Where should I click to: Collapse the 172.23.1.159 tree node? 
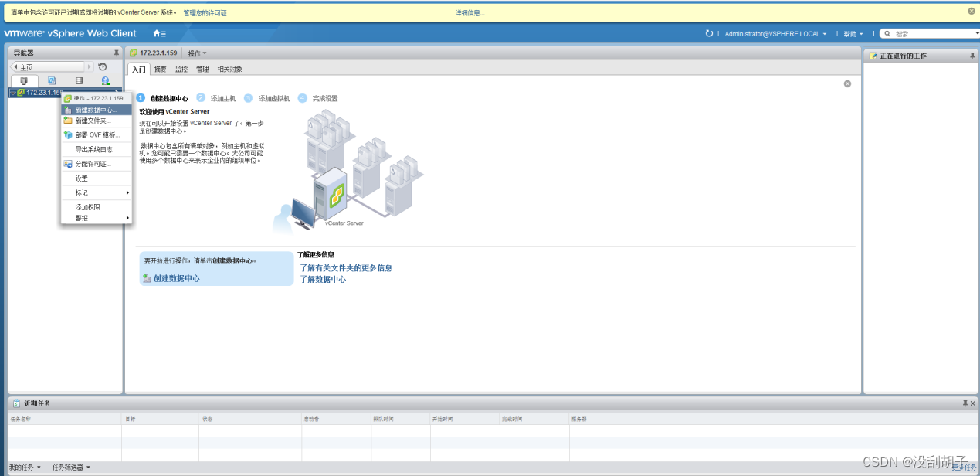pos(12,93)
